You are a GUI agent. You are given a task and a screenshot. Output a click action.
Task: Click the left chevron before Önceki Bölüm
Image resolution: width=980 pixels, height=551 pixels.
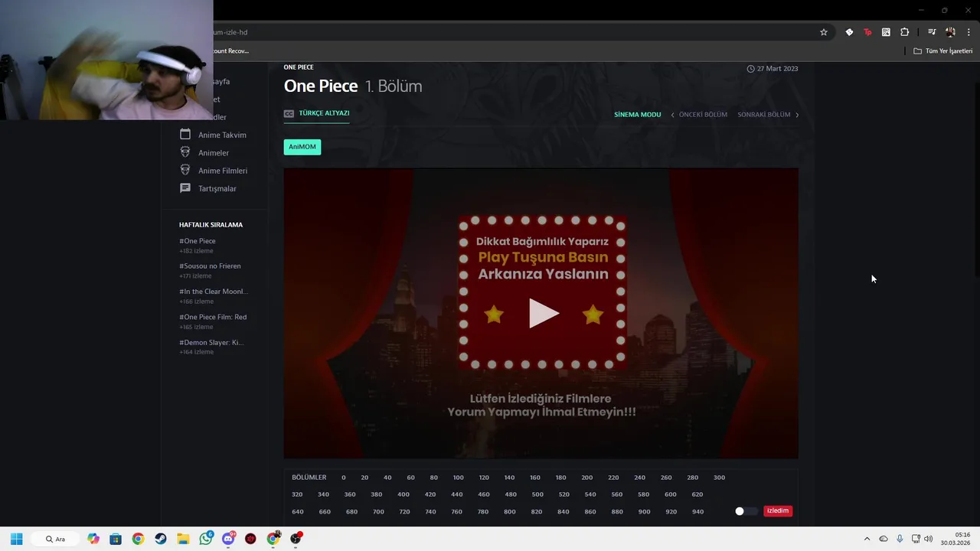click(x=672, y=115)
